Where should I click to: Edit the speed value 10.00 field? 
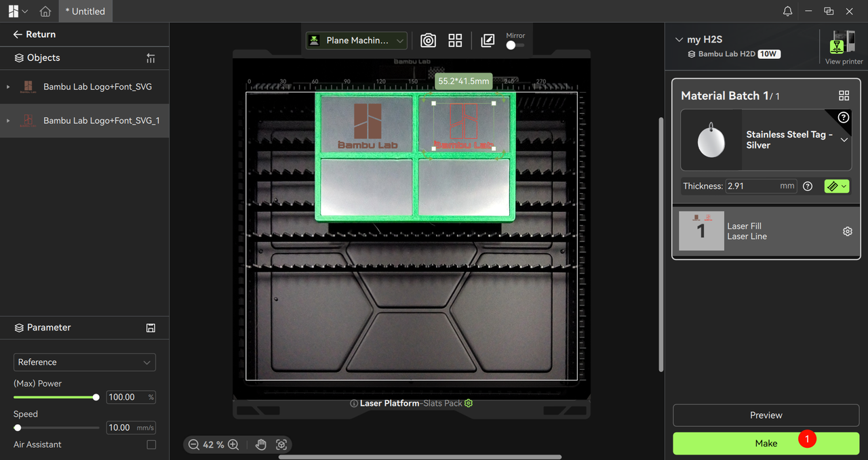(x=131, y=428)
